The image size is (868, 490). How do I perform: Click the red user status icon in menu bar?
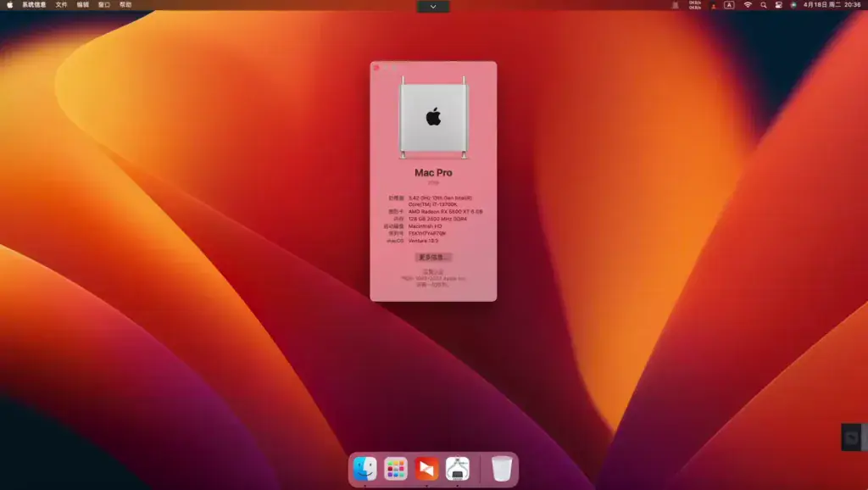coord(714,6)
